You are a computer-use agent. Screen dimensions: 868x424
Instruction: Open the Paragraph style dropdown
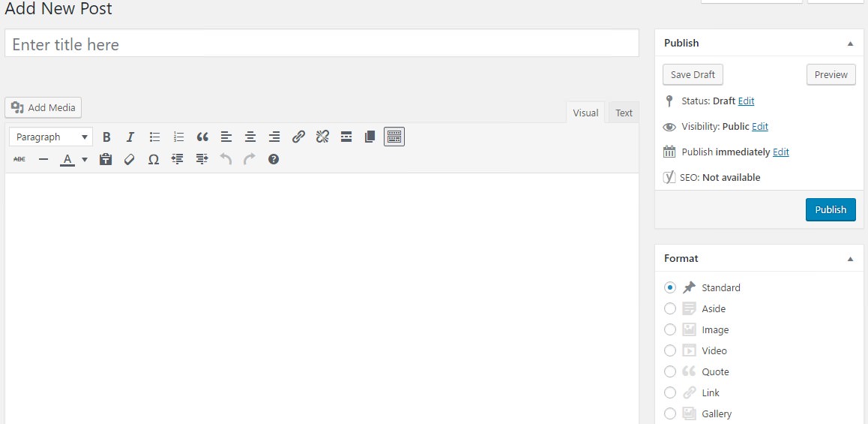pos(51,137)
